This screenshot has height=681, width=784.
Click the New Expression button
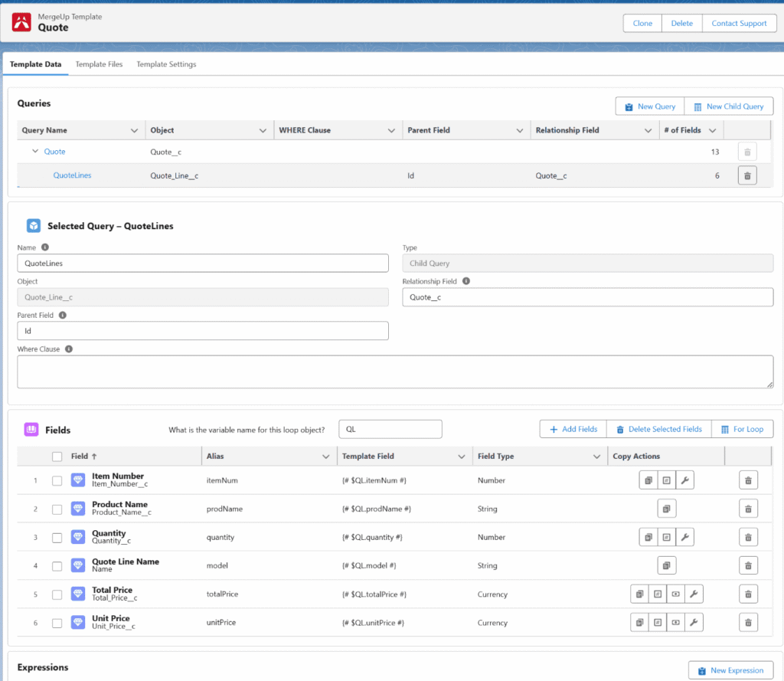tap(731, 670)
